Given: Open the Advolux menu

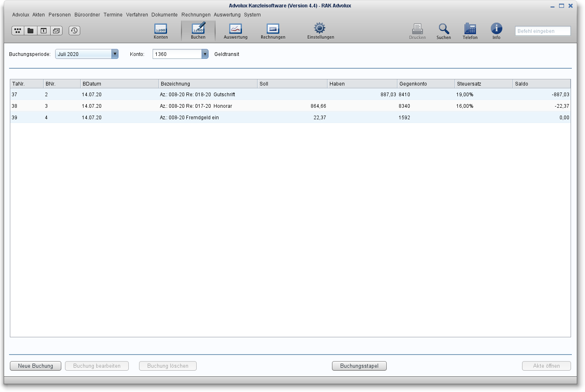Looking at the screenshot, I should click(x=21, y=15).
